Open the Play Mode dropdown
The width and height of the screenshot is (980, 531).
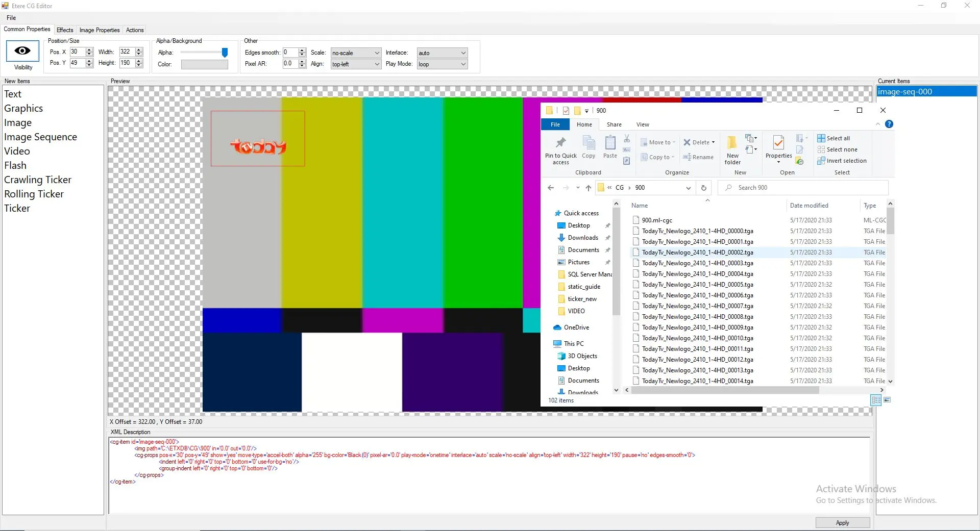click(442, 64)
